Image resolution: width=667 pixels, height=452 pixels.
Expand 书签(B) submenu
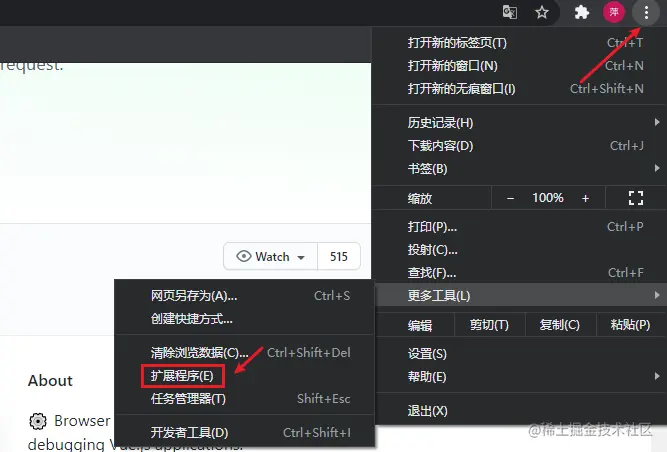(520, 169)
